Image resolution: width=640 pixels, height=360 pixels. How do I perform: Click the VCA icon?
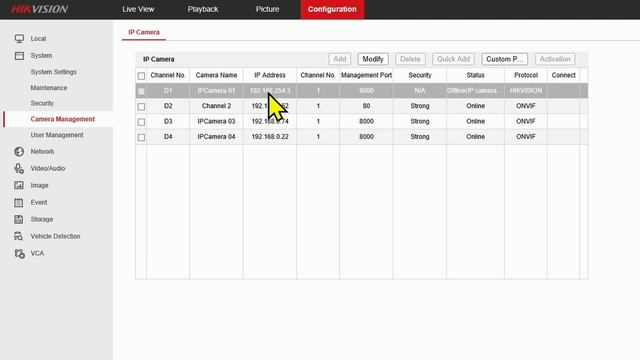19,253
